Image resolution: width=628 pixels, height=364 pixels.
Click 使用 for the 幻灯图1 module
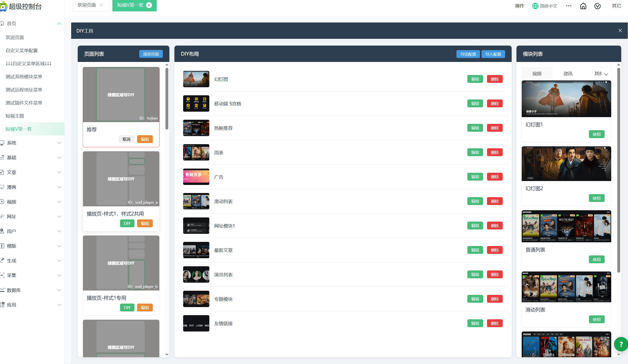(597, 134)
